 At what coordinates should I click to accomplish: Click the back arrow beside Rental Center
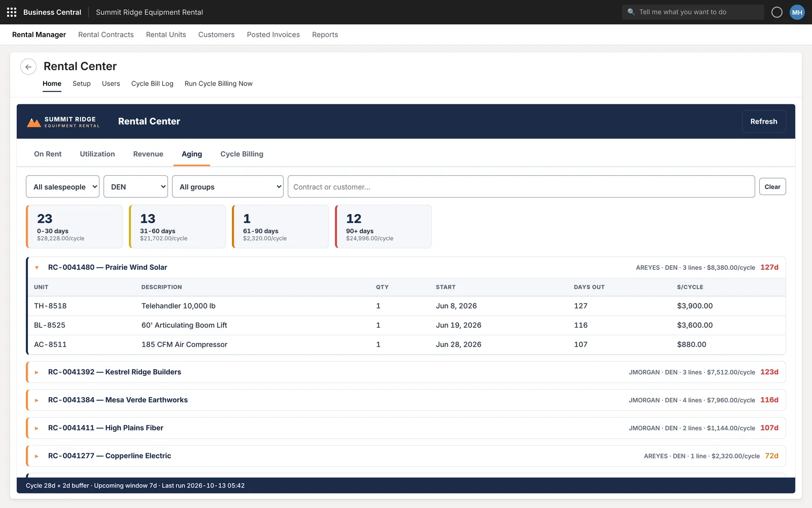pos(28,67)
